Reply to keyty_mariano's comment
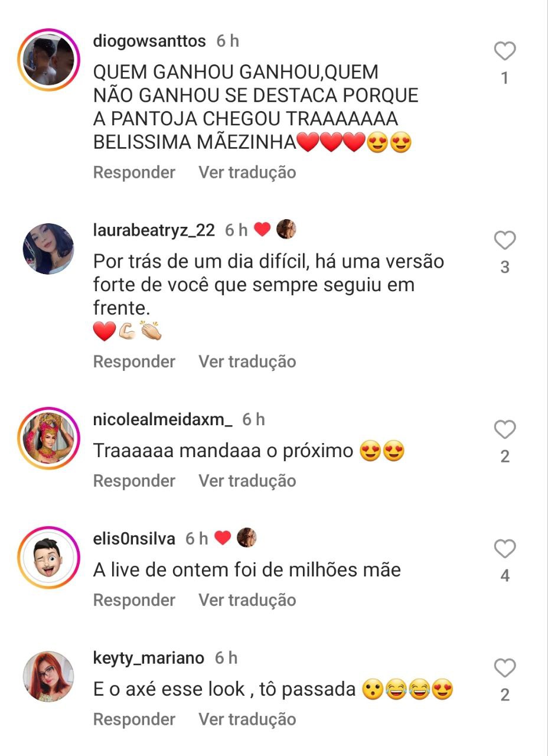Viewport: 548px width, 756px height. (134, 719)
